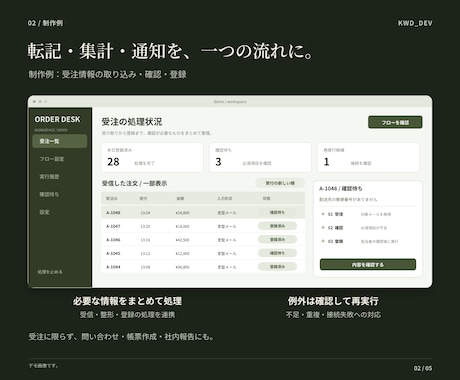Viewport: 460px width, 380px height.
Task: Click the 受注の処理状況 page heading
Action: click(132, 122)
